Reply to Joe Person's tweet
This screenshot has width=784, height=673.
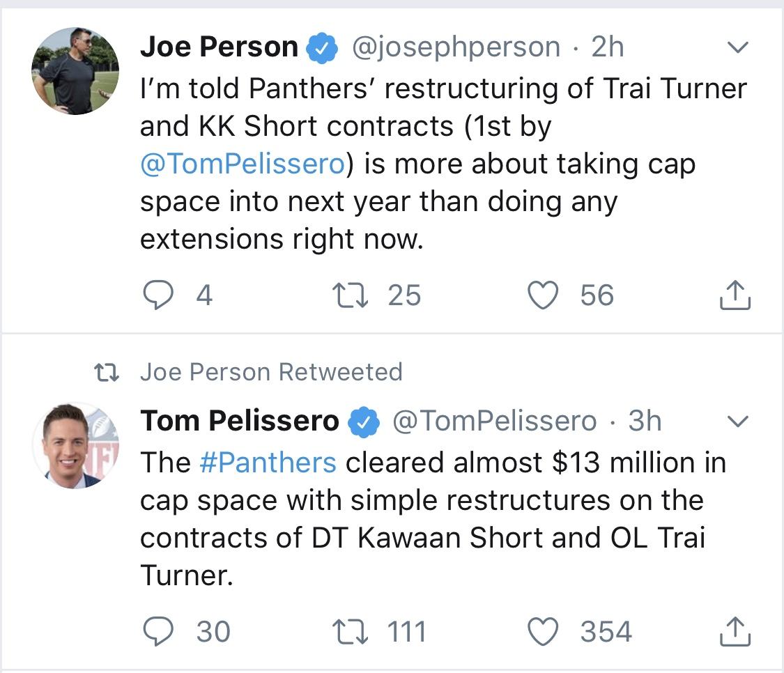click(x=158, y=295)
